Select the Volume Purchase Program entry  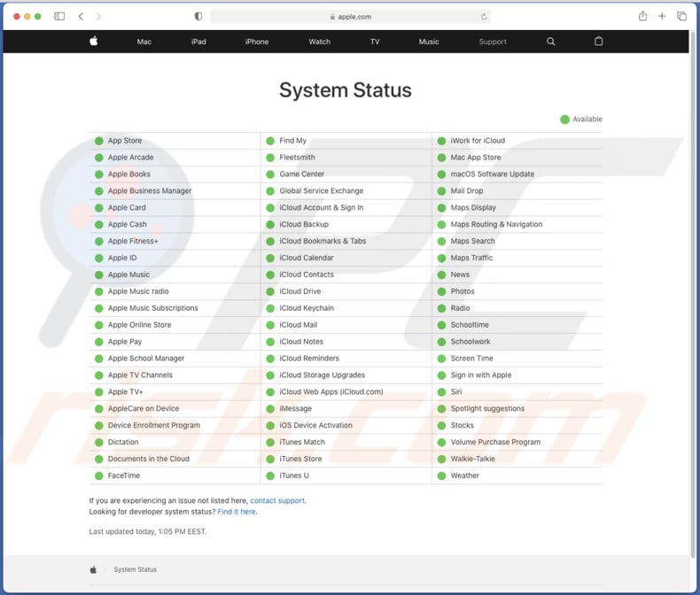click(x=495, y=442)
